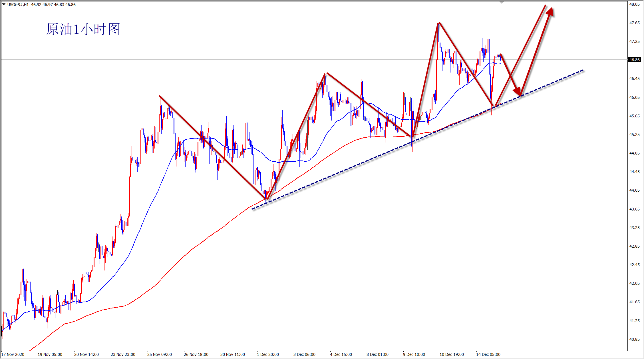Click the 42.05 price scale label
Screen dimensions: 644x359
point(634,283)
